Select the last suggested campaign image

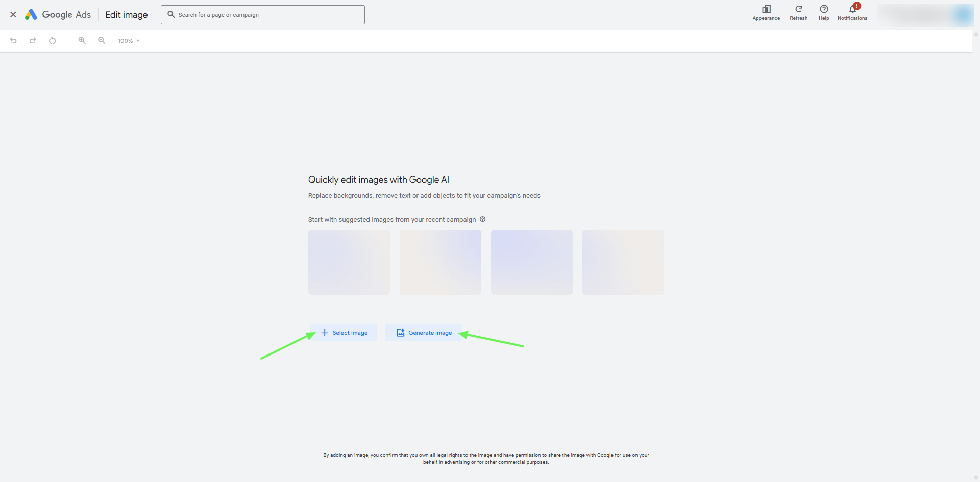coord(623,262)
